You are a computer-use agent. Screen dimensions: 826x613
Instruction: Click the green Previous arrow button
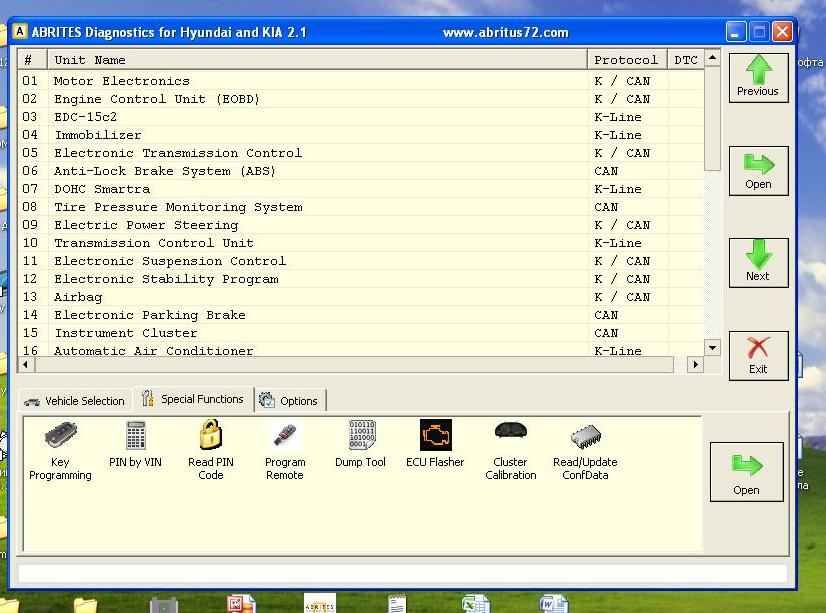pyautogui.click(x=758, y=77)
